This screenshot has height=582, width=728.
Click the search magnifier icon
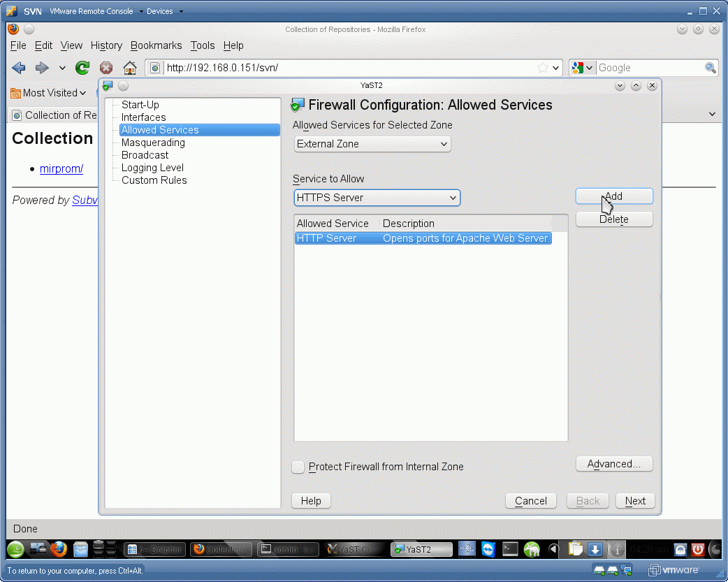(710, 68)
